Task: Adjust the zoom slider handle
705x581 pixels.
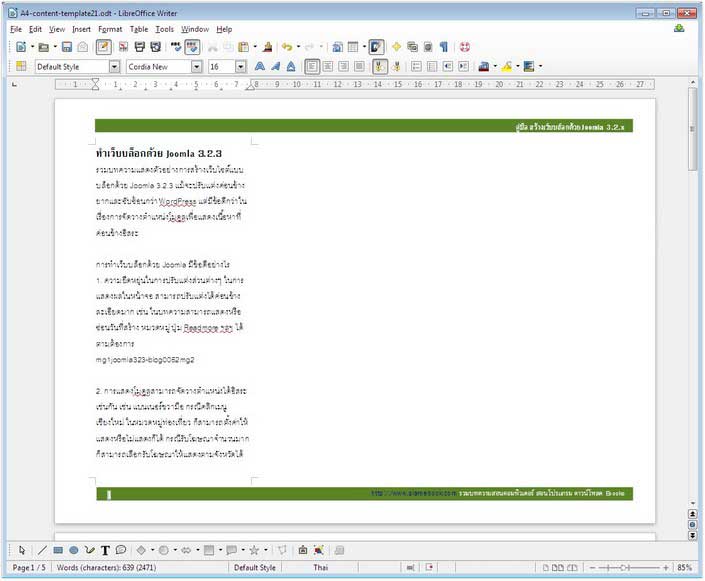Action: pyautogui.click(x=625, y=568)
